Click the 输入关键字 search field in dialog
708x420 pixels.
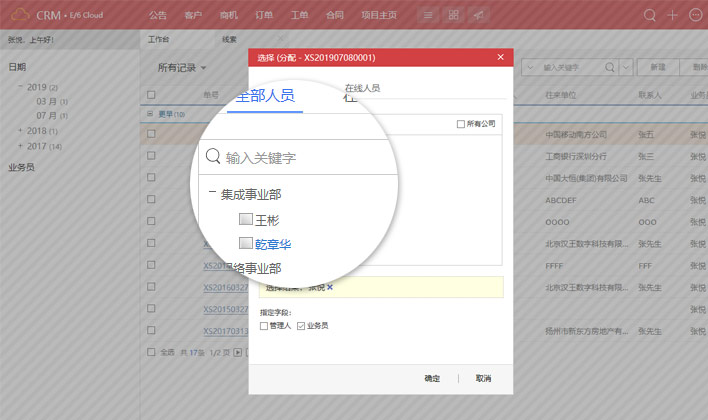point(300,157)
